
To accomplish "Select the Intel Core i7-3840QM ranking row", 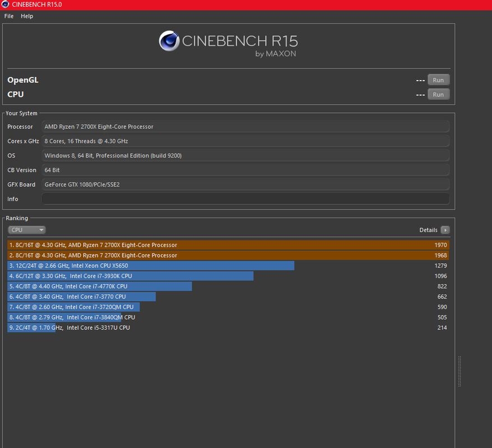I will tap(228, 318).
